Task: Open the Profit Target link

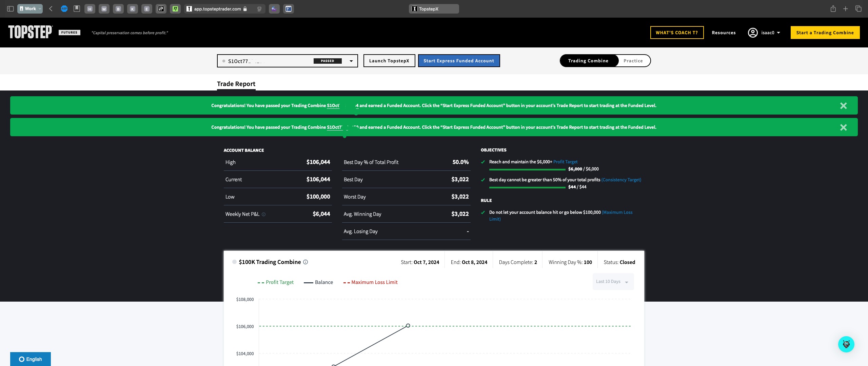Action: tap(565, 162)
